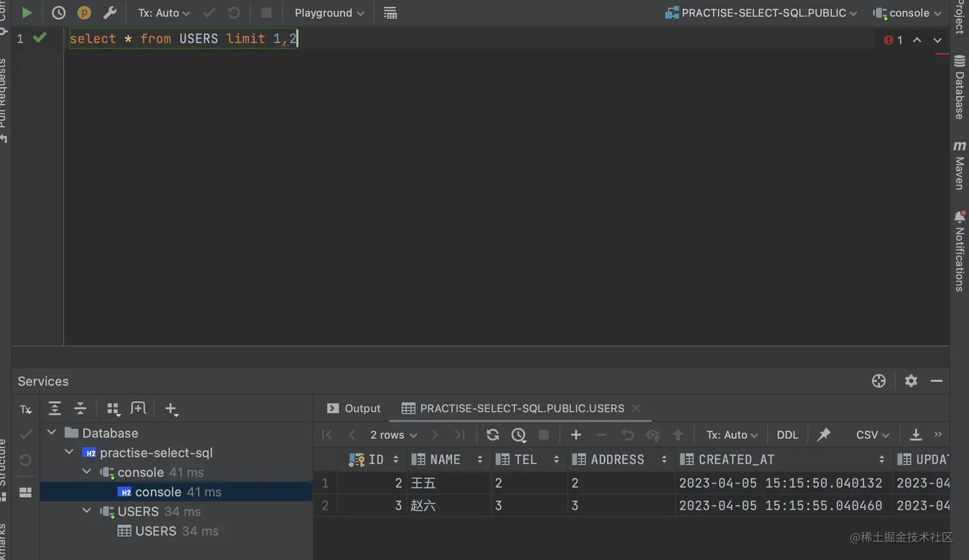Open query history clock icon

58,13
